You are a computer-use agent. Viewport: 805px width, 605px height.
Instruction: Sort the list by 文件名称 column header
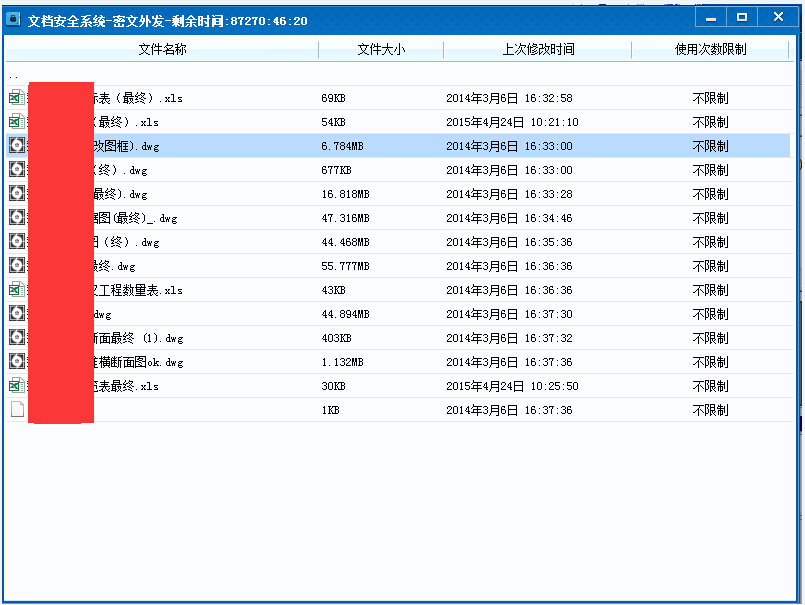click(162, 49)
